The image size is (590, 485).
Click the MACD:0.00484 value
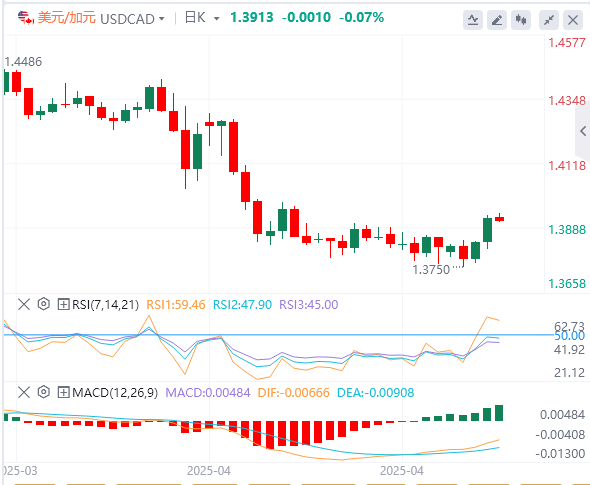coord(208,393)
